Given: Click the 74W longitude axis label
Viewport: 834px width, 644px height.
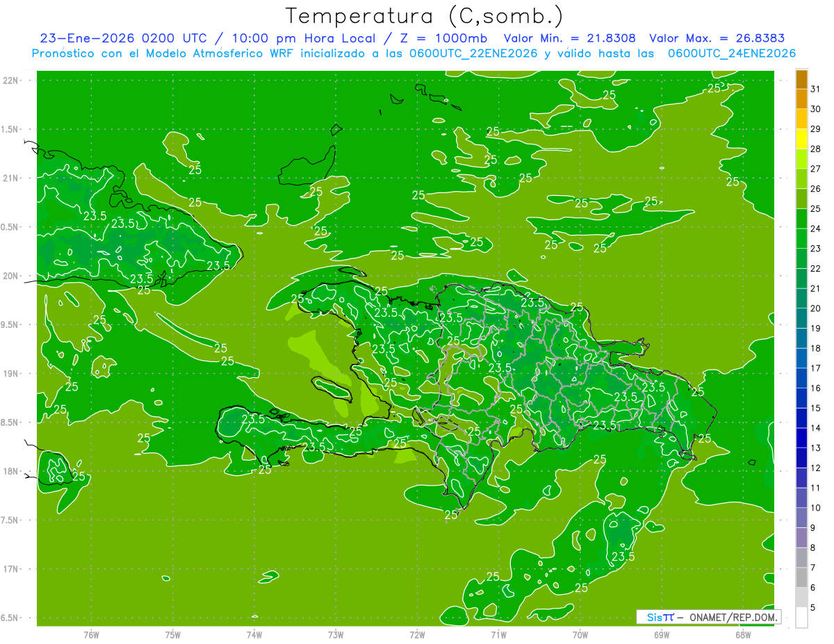Looking at the screenshot, I should [x=254, y=634].
